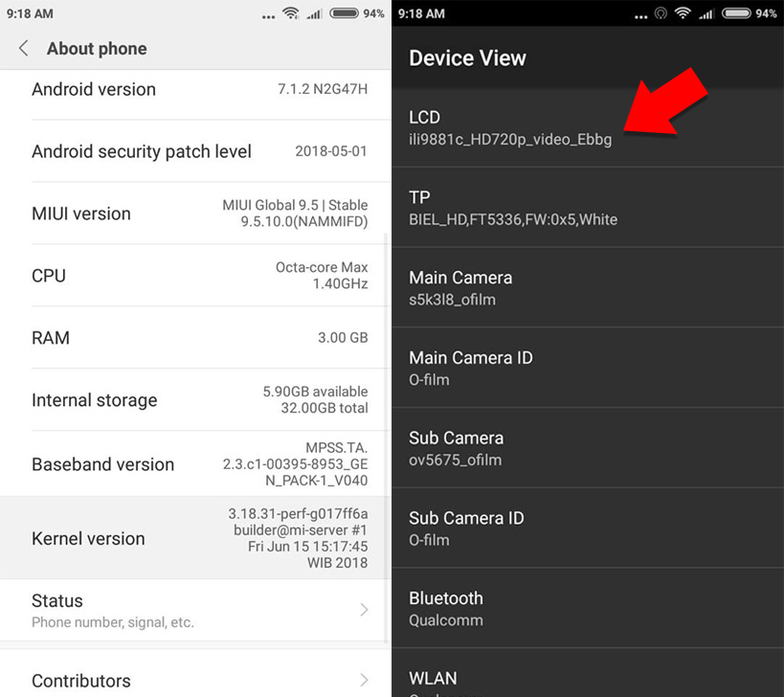Tap the Kernel version row
Image resolution: width=784 pixels, height=697 pixels.
coord(195,538)
